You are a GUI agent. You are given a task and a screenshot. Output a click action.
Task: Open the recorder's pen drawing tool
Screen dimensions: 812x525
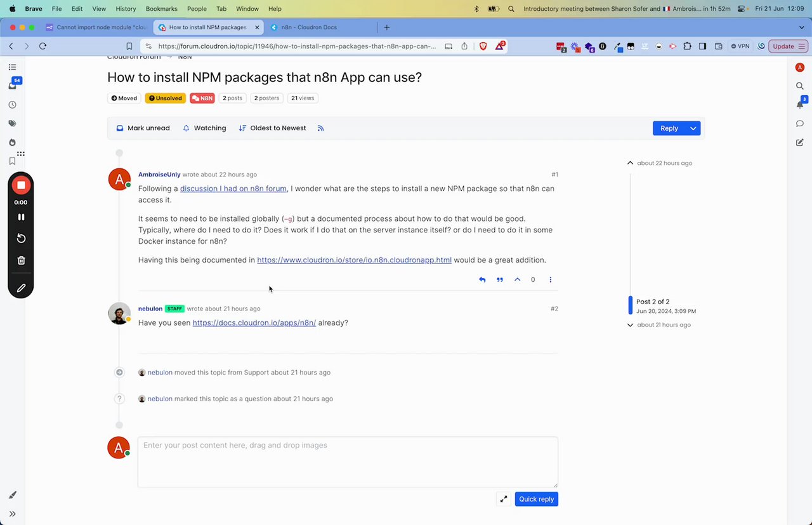pos(21,288)
